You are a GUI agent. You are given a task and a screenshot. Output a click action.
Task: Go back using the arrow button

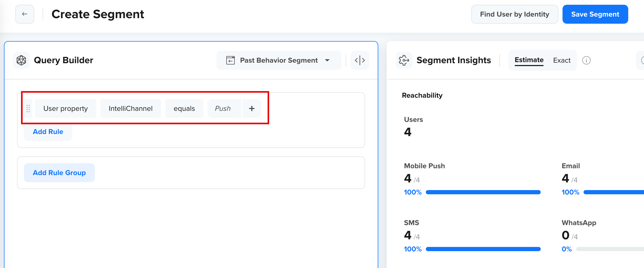point(25,14)
